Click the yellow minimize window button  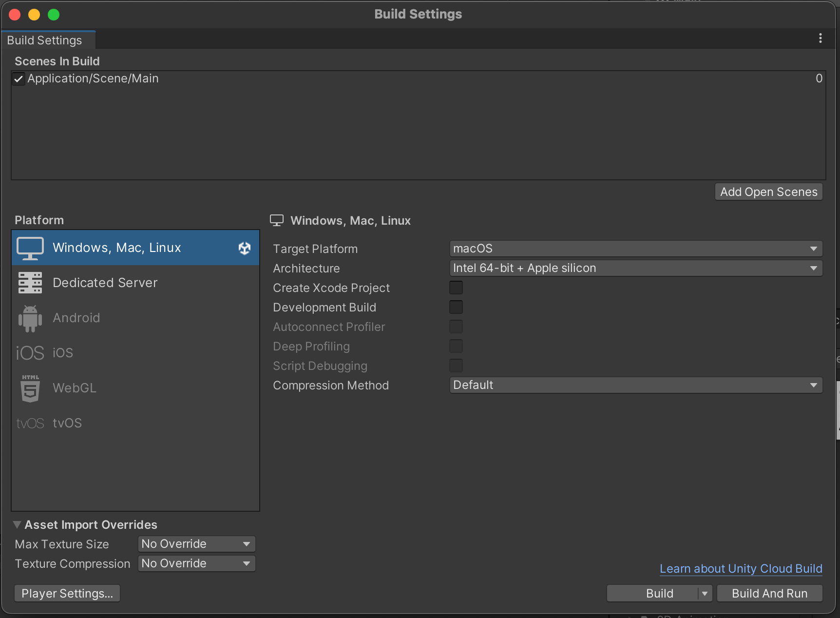pyautogui.click(x=34, y=15)
